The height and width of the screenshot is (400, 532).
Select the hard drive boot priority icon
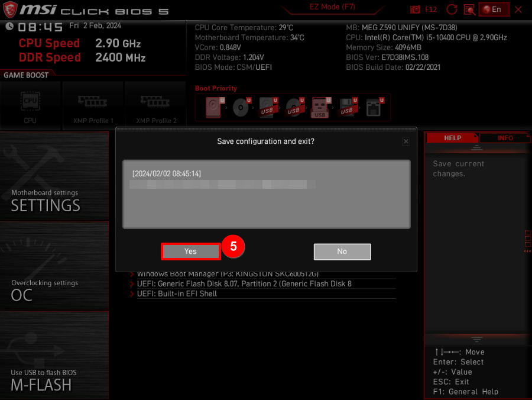point(214,108)
